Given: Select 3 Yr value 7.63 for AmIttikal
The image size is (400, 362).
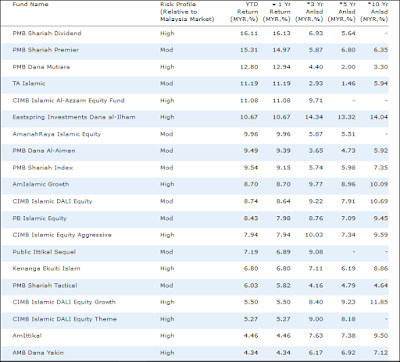Looking at the screenshot, I should 316,336.
